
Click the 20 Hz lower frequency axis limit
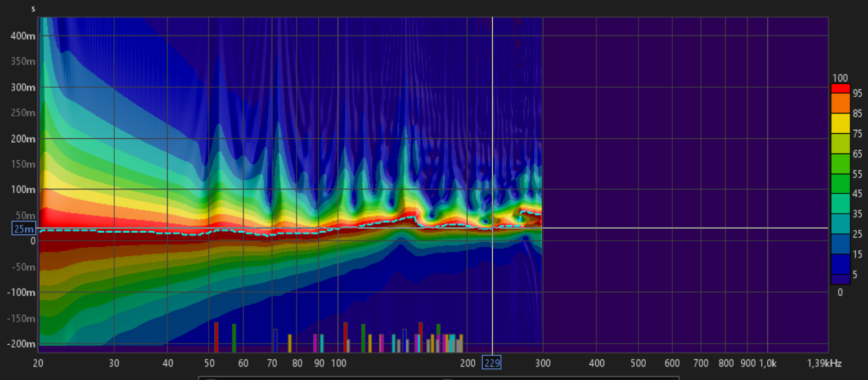pos(38,363)
